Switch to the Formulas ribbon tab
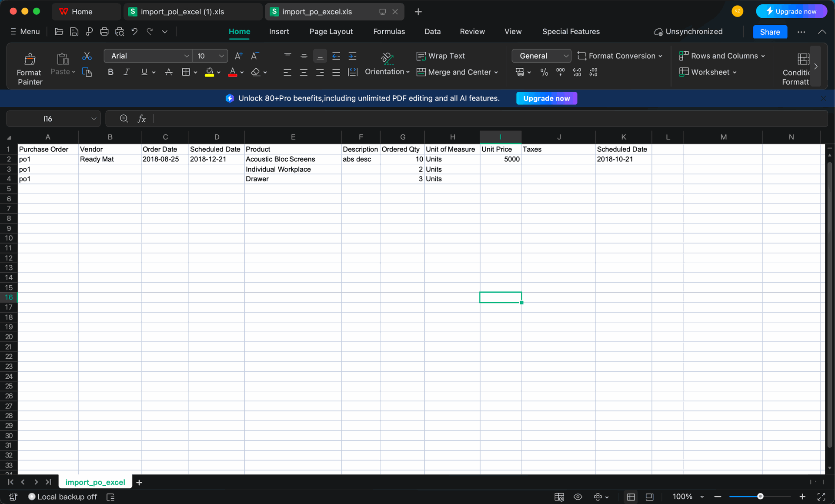The width and height of the screenshot is (835, 504). (389, 32)
